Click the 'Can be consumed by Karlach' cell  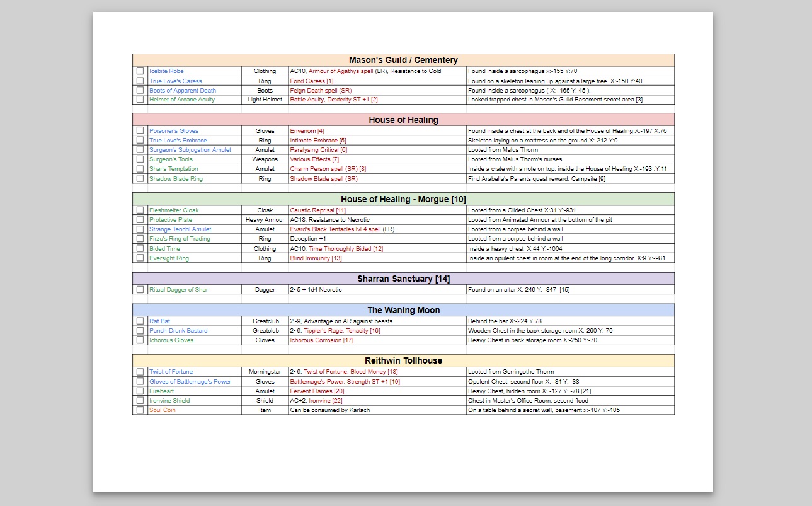tap(377, 410)
